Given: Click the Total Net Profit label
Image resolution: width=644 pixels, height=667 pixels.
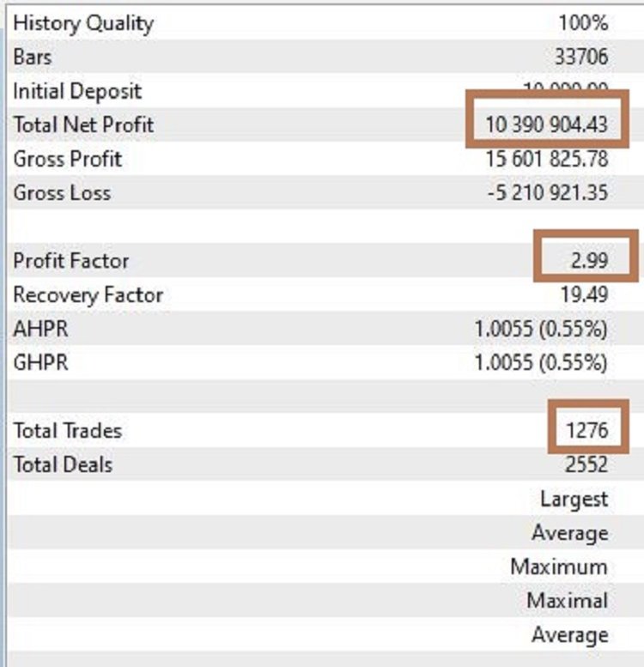Looking at the screenshot, I should (83, 125).
